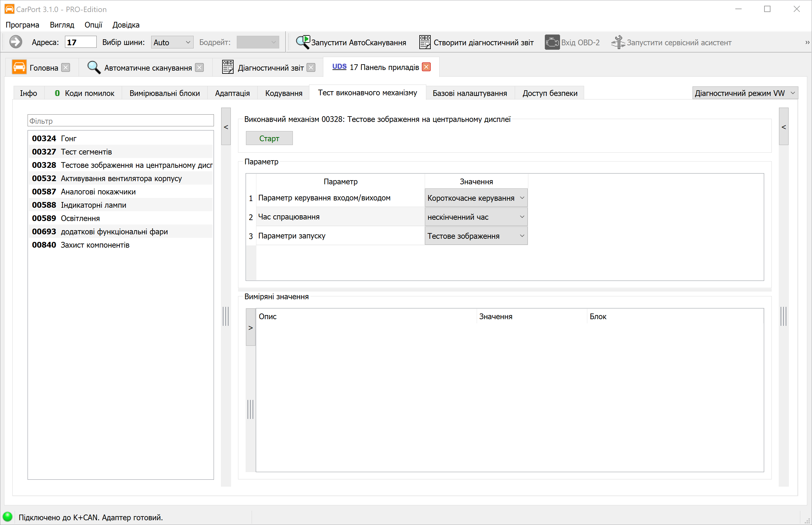
Task: Expand measured values with > button
Action: tap(251, 328)
